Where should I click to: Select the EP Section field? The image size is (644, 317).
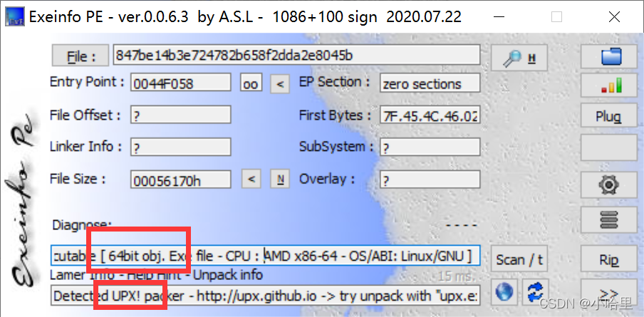(430, 83)
